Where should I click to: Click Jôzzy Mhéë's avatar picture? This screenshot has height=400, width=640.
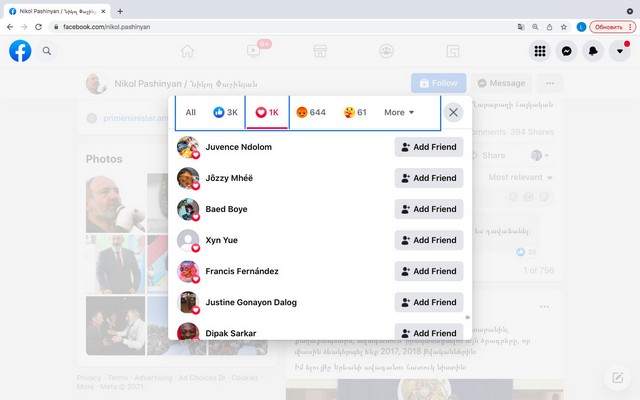(x=188, y=178)
